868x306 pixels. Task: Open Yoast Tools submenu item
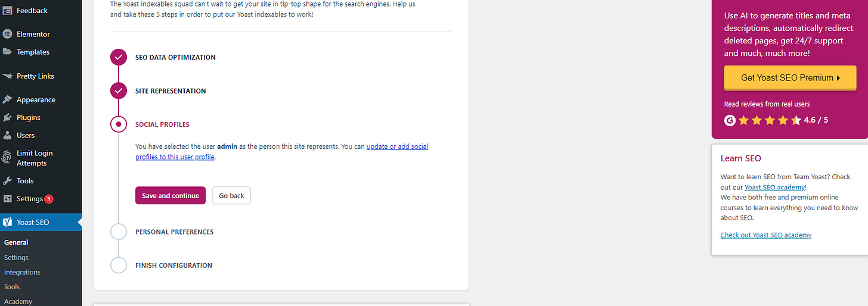pos(12,287)
